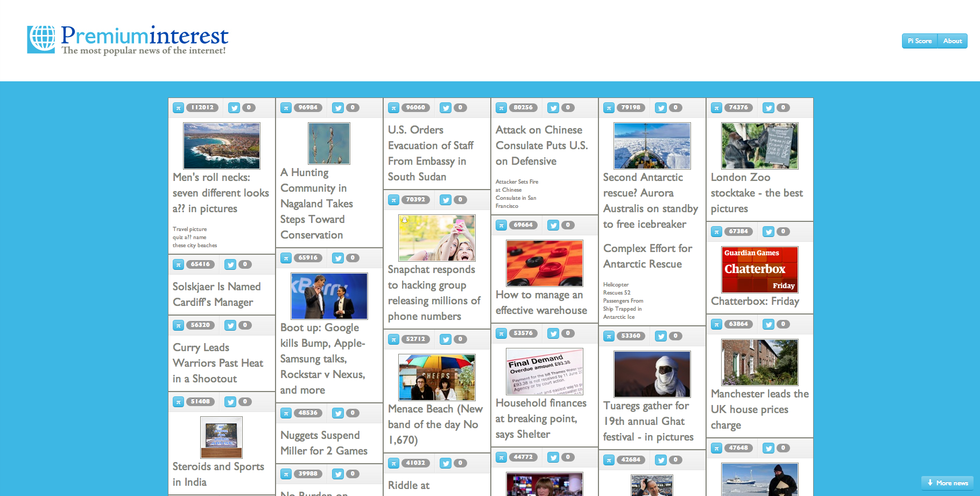
Task: Click the Twitter icon beside score 63864
Action: [x=769, y=324]
